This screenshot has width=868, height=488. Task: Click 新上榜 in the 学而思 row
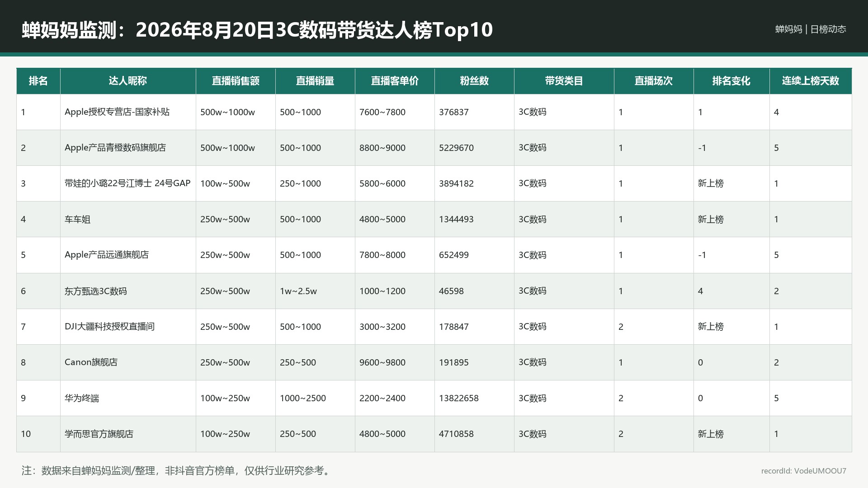(x=711, y=434)
